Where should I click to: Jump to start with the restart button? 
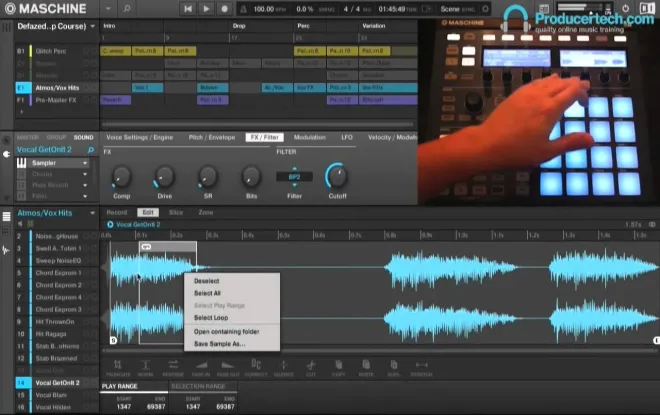tap(188, 8)
